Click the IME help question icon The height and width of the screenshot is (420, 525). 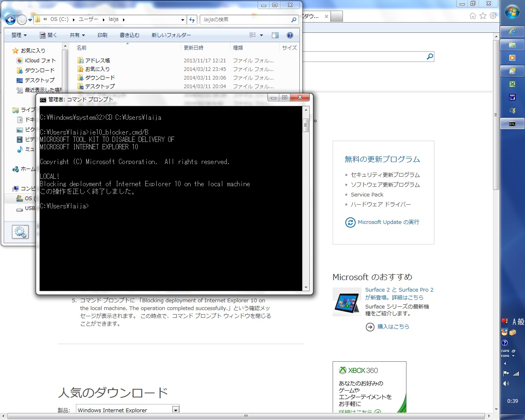(505, 343)
